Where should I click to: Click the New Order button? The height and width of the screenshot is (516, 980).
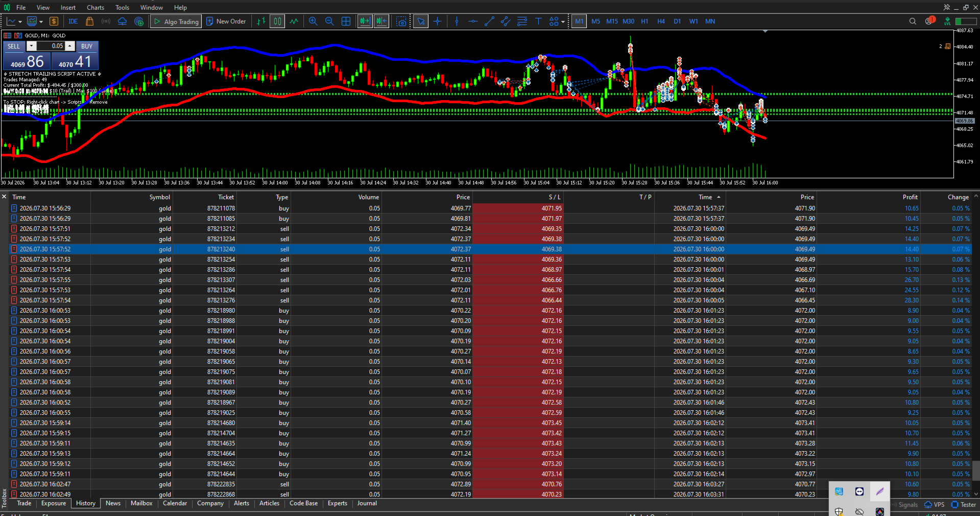coord(226,21)
